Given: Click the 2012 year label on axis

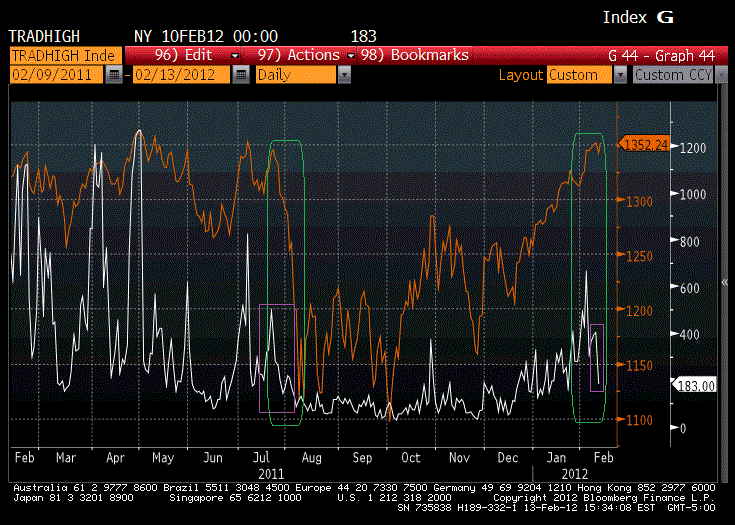Looking at the screenshot, I should [x=574, y=473].
